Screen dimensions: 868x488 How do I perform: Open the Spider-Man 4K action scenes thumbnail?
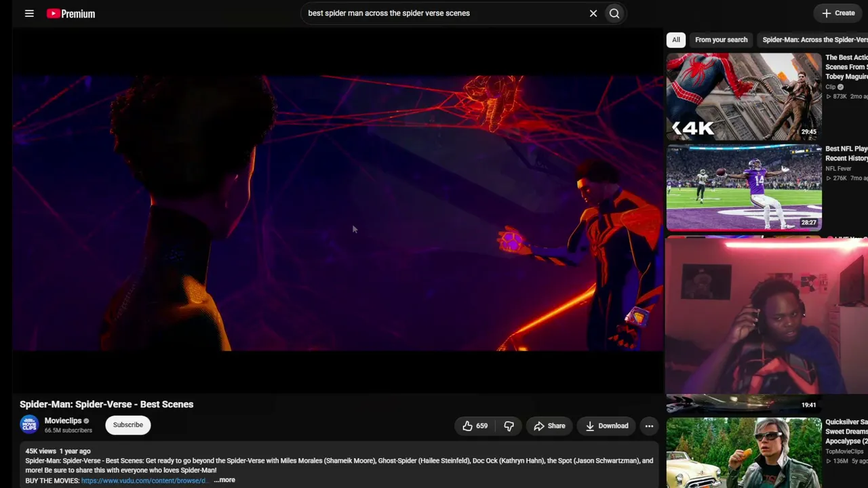[x=744, y=96]
